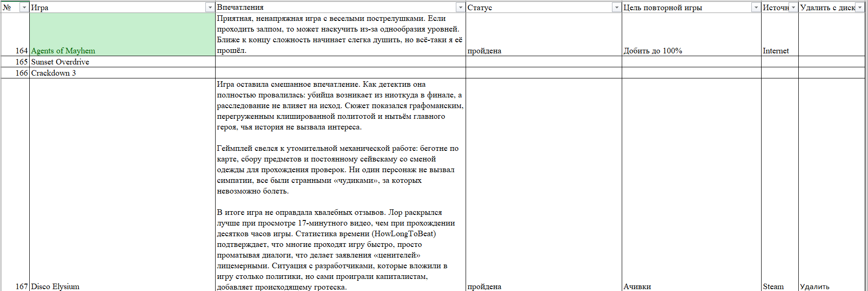Select пройдена status in Agents of Mayhem row

coord(544,34)
